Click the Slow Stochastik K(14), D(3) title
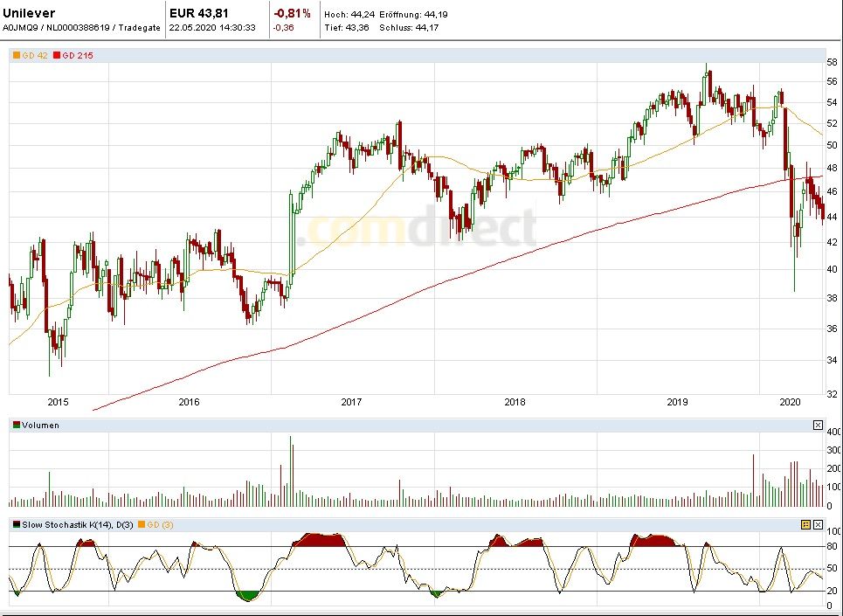This screenshot has width=843, height=616. 77,525
